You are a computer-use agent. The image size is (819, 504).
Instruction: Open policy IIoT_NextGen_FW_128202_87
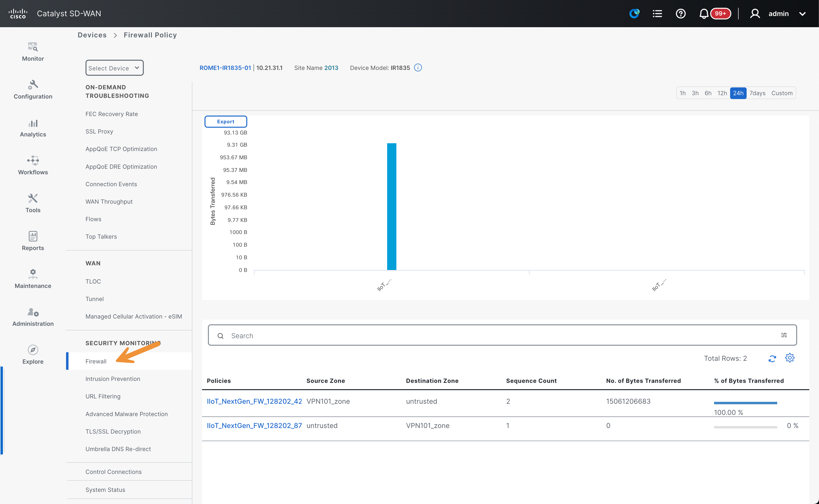255,426
